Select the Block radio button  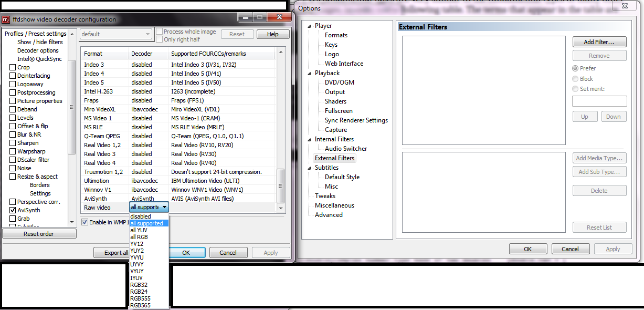[575, 79]
